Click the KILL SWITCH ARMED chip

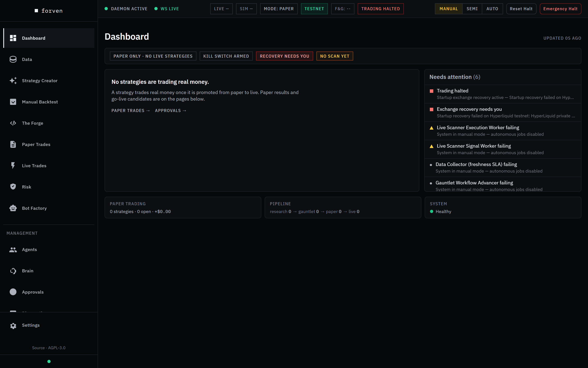click(x=226, y=56)
